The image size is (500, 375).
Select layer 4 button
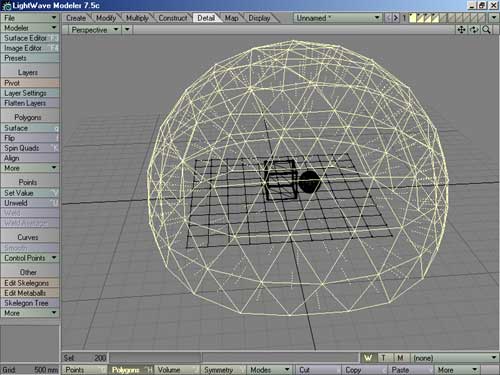[435, 18]
